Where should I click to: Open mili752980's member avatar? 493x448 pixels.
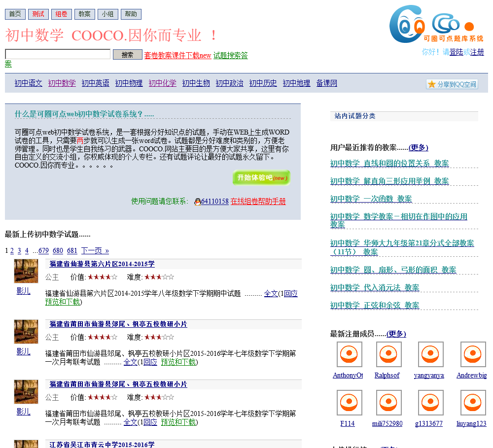click(x=388, y=403)
